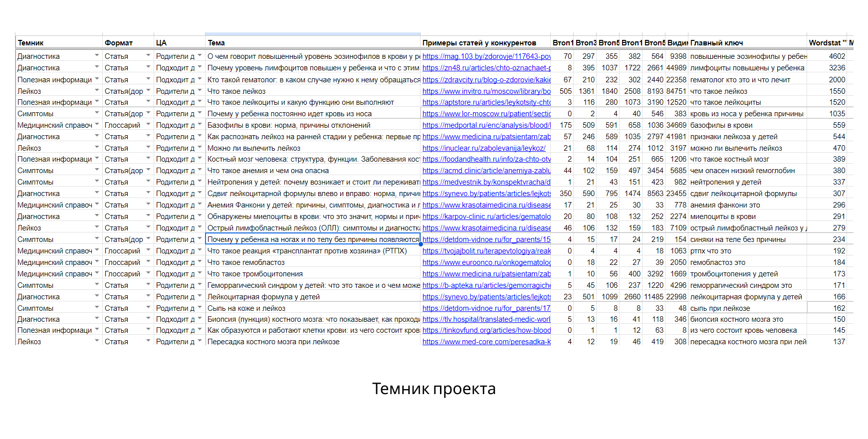This screenshot has height=439, width=868.
Task: Select the Главный ключ column header
Action: tap(747, 43)
